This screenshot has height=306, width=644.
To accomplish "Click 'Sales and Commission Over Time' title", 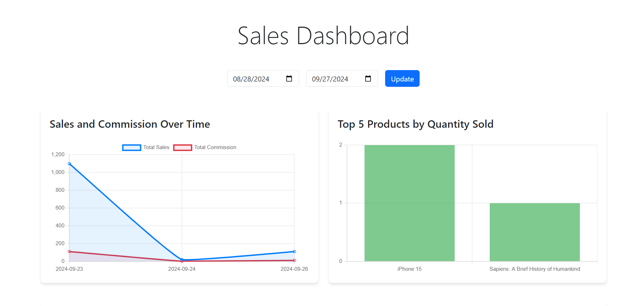I will coord(130,124).
